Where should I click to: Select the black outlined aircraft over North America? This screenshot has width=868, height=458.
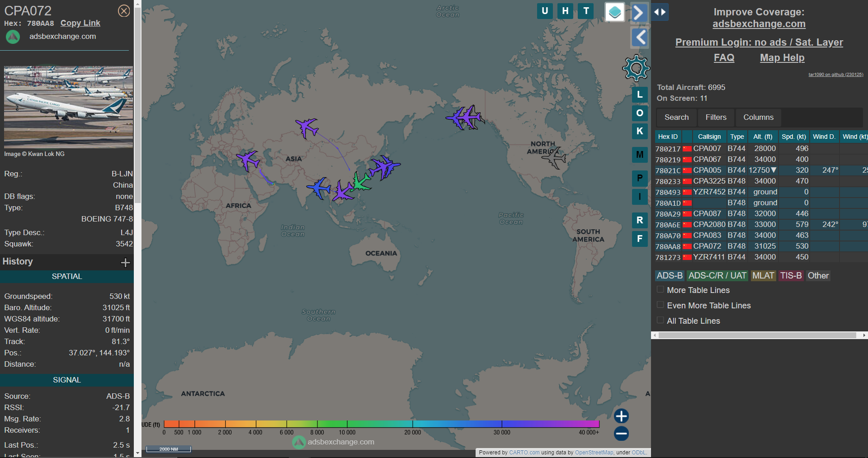pos(554,158)
